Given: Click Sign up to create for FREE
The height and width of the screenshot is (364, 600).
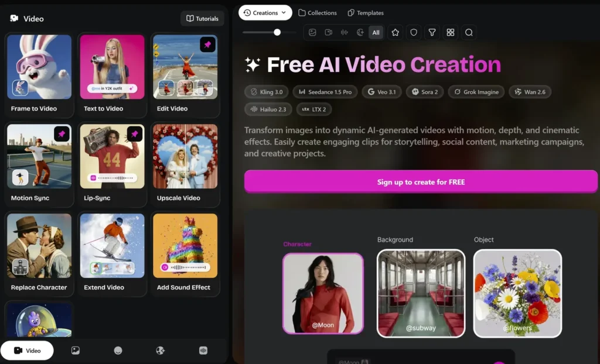Looking at the screenshot, I should click(x=421, y=182).
